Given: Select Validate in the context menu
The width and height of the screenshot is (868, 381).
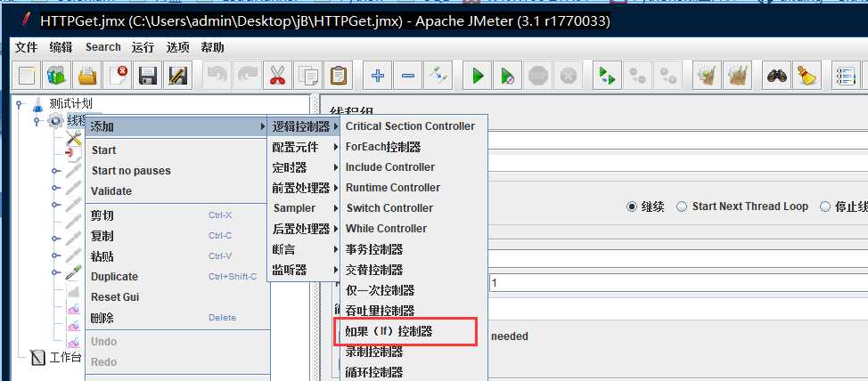Looking at the screenshot, I should pyautogui.click(x=177, y=191).
